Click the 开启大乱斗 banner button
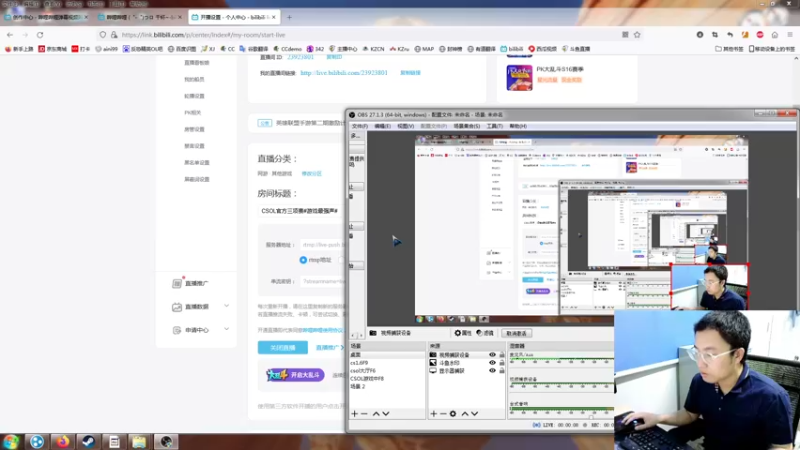This screenshot has height=450, width=800. coord(295,375)
